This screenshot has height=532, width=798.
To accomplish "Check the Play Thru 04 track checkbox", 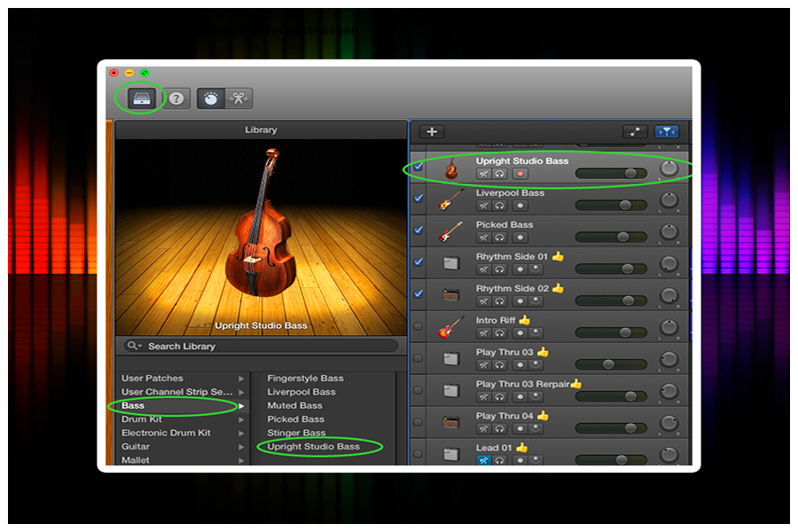I will [x=419, y=422].
